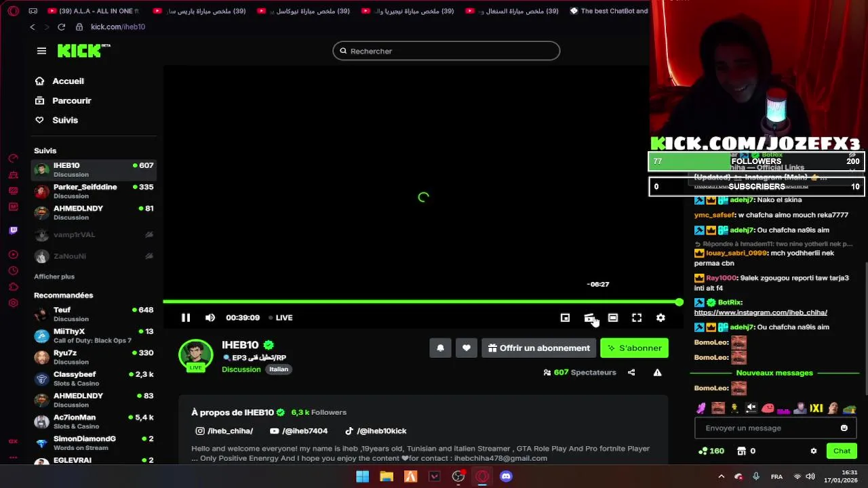The height and width of the screenshot is (488, 868).
Task: Open Instagram URL in BotRix chat message
Action: [x=760, y=312]
